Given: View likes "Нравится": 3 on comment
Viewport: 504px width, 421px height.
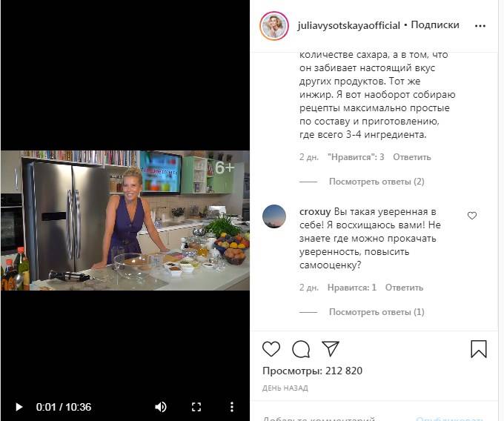Looking at the screenshot, I should (x=356, y=157).
